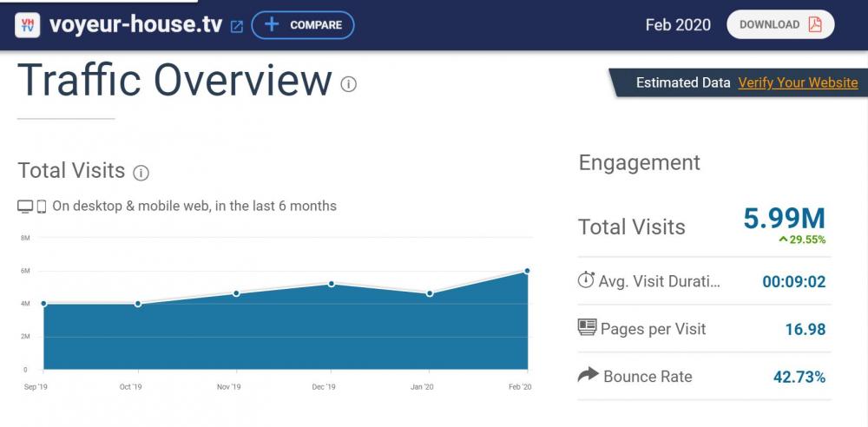The image size is (868, 427).
Task: Click the PDF icon in Download button
Action: pyautogui.click(x=815, y=24)
